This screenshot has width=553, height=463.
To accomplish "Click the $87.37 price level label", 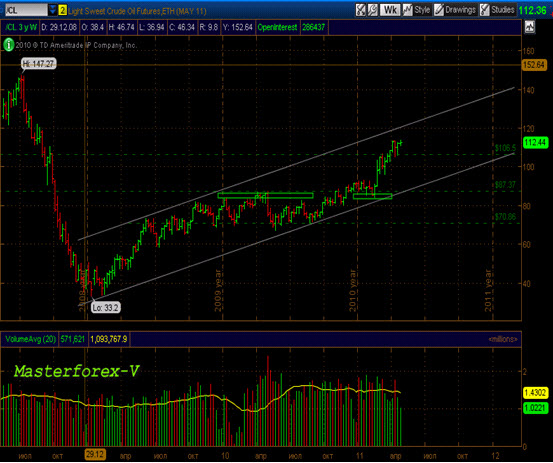I will [505, 185].
